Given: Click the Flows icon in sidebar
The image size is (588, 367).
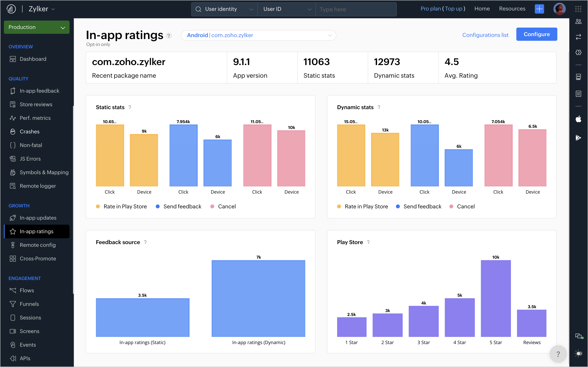Looking at the screenshot, I should [13, 290].
